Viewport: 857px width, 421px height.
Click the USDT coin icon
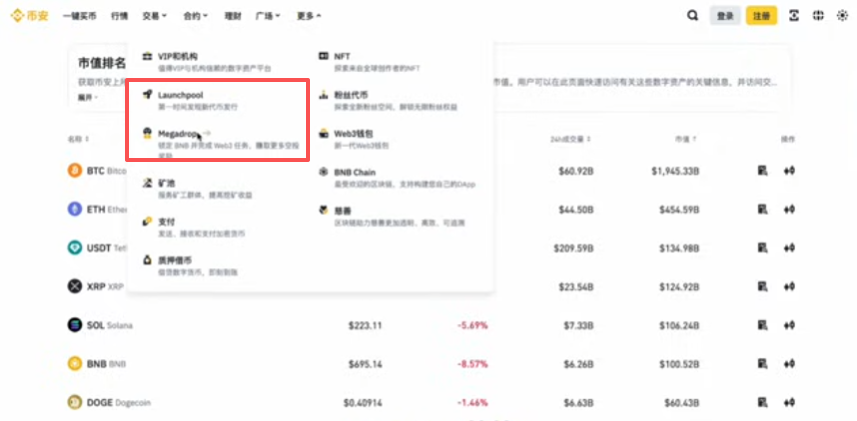pyautogui.click(x=75, y=248)
